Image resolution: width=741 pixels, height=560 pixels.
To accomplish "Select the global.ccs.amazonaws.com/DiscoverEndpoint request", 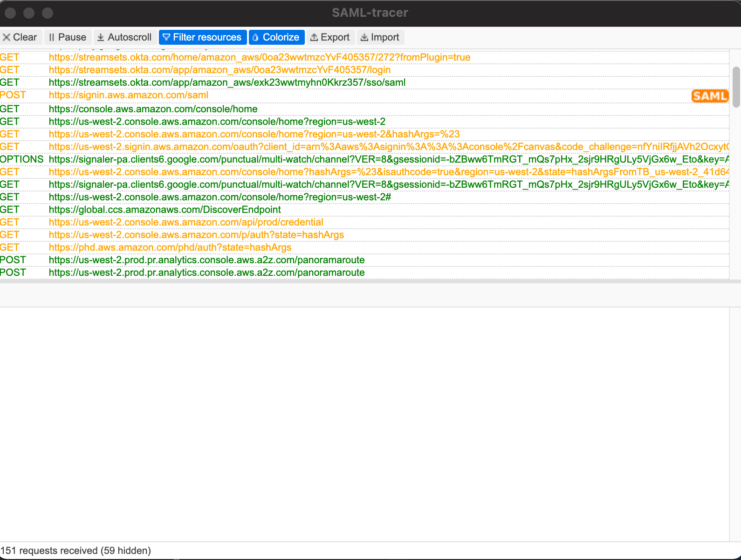I will tap(364, 210).
